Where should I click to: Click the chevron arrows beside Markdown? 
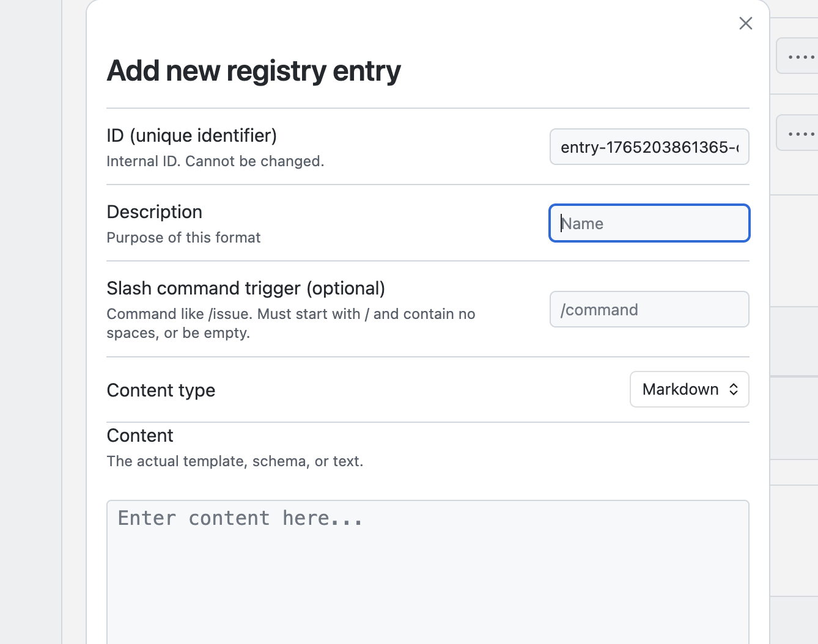733,389
